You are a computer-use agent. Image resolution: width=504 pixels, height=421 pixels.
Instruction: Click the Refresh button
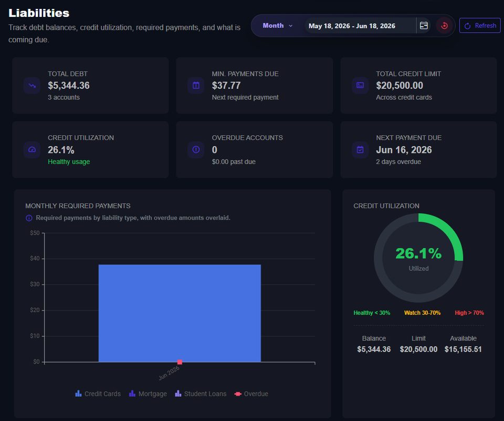coord(479,26)
